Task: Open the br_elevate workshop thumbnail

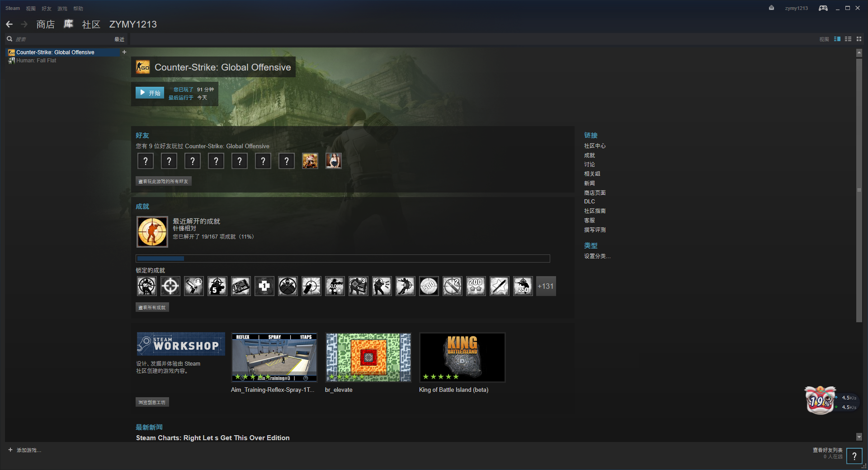Action: [x=368, y=357]
